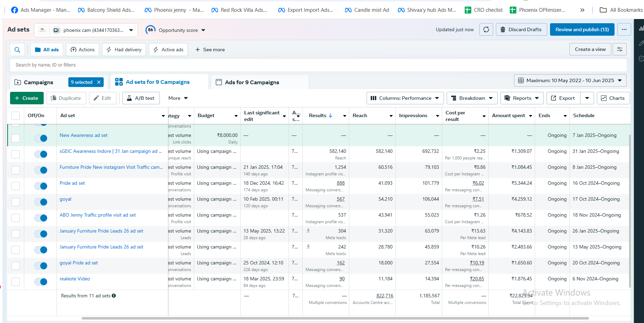644x323 pixels.
Task: Tick the select-all checkbox in table header
Action: click(16, 116)
